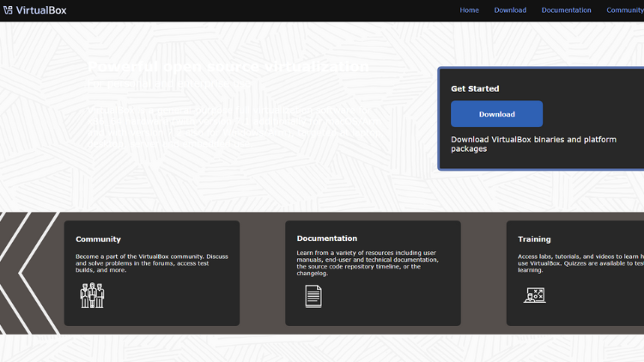
Task: Click the 'Become a part of' community description
Action: 152,262
